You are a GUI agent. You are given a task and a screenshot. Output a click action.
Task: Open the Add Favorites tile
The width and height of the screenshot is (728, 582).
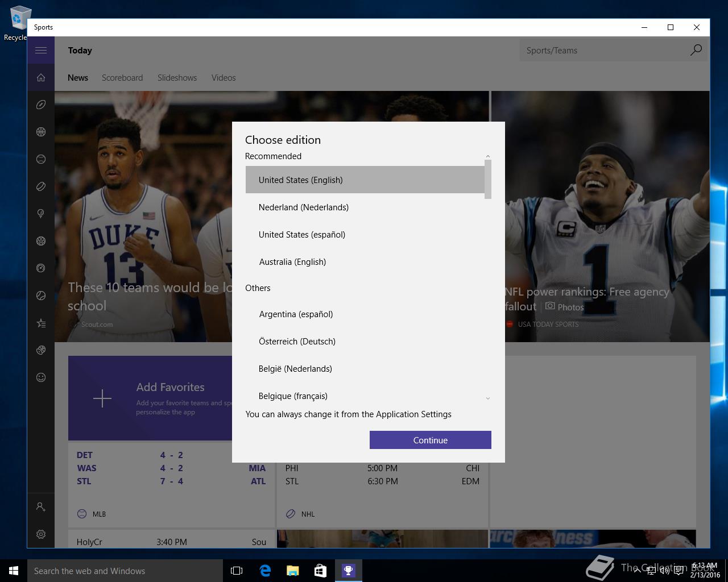pyautogui.click(x=150, y=398)
